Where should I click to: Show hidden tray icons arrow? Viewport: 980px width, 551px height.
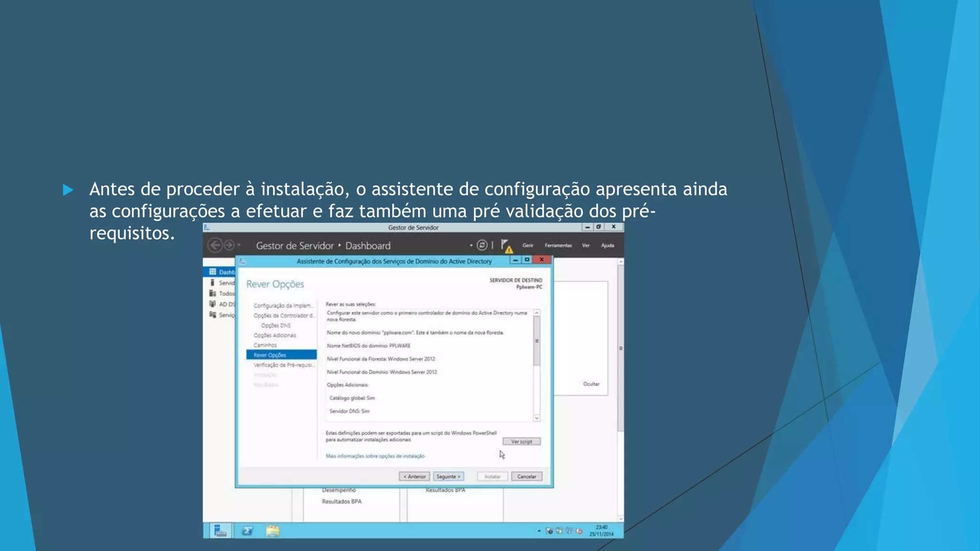[539, 531]
